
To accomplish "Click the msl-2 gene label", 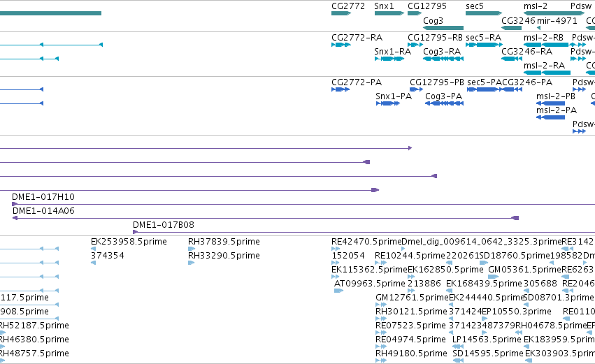I will coord(535,6).
